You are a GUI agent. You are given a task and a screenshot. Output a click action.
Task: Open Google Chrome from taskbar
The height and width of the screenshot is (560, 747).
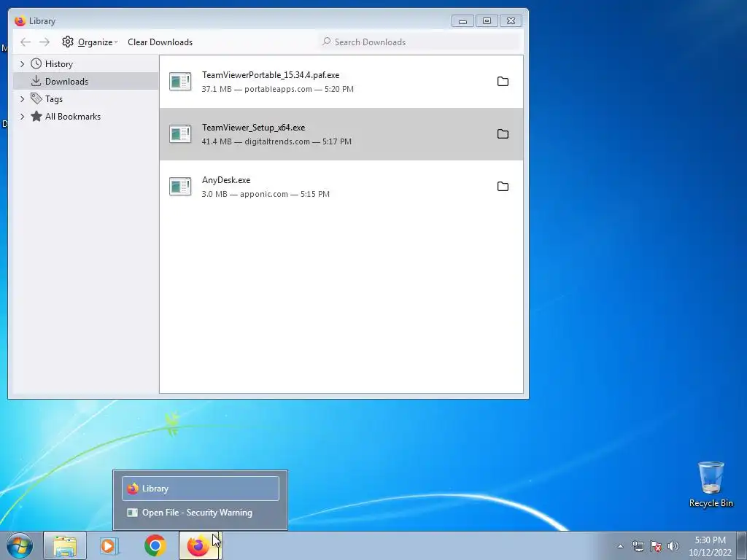click(x=155, y=545)
